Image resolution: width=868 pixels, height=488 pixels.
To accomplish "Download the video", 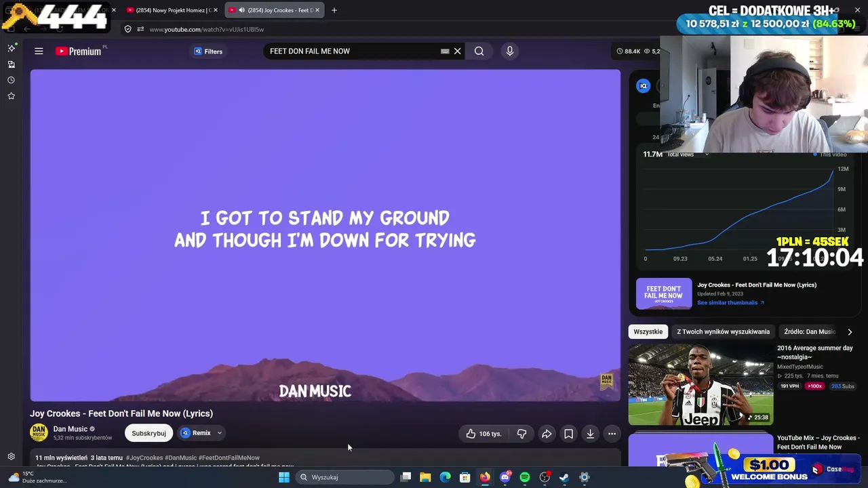I will (591, 434).
